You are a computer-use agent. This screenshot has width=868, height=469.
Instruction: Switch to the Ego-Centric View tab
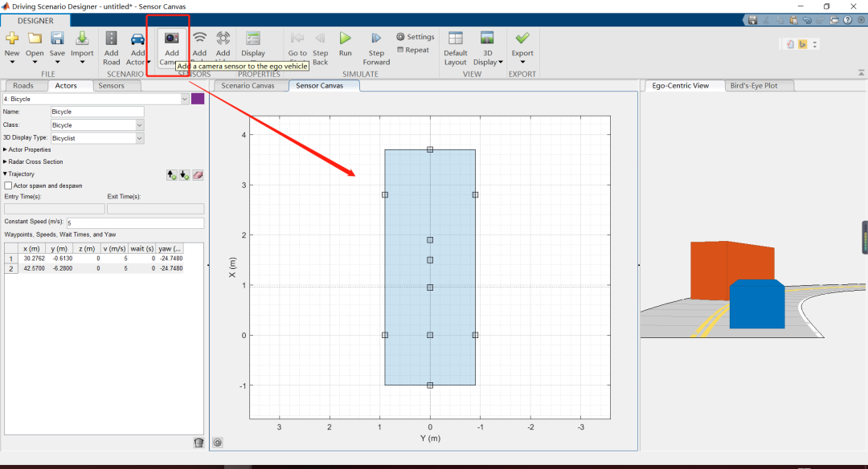[681, 86]
